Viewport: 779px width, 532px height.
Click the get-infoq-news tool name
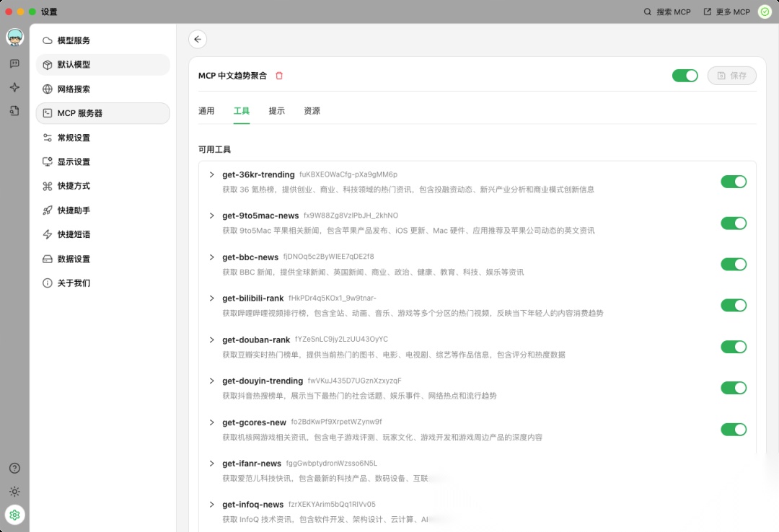(x=253, y=504)
